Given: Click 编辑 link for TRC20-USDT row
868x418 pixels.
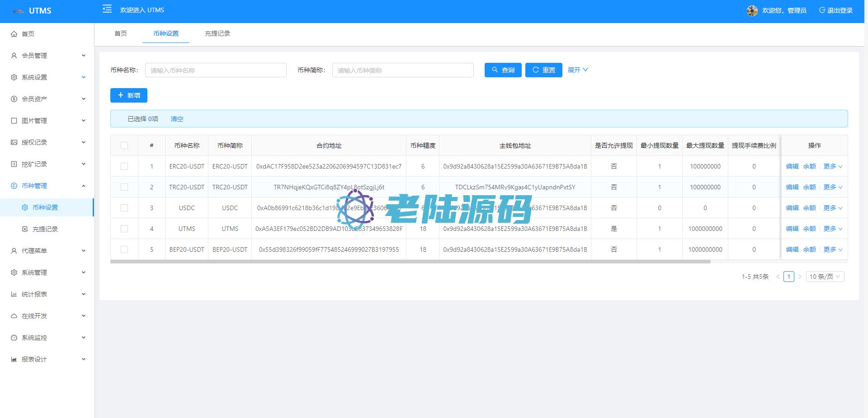Looking at the screenshot, I should click(x=792, y=187).
